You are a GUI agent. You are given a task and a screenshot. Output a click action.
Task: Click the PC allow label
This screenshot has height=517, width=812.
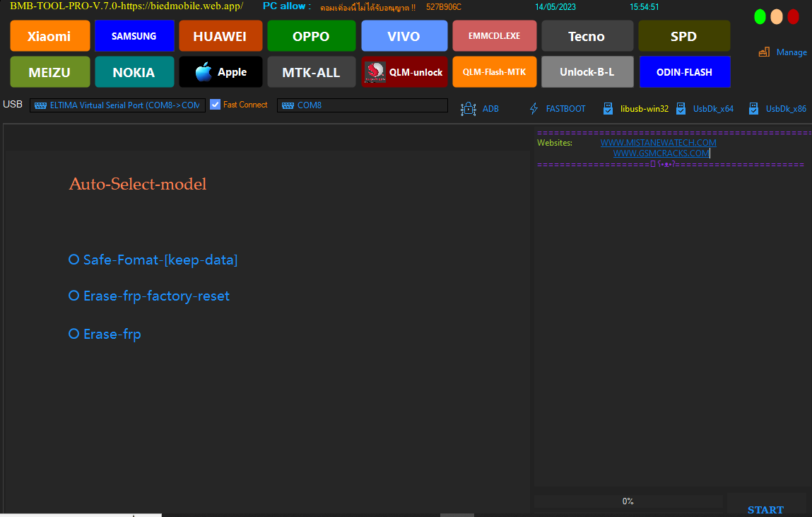[x=286, y=6]
